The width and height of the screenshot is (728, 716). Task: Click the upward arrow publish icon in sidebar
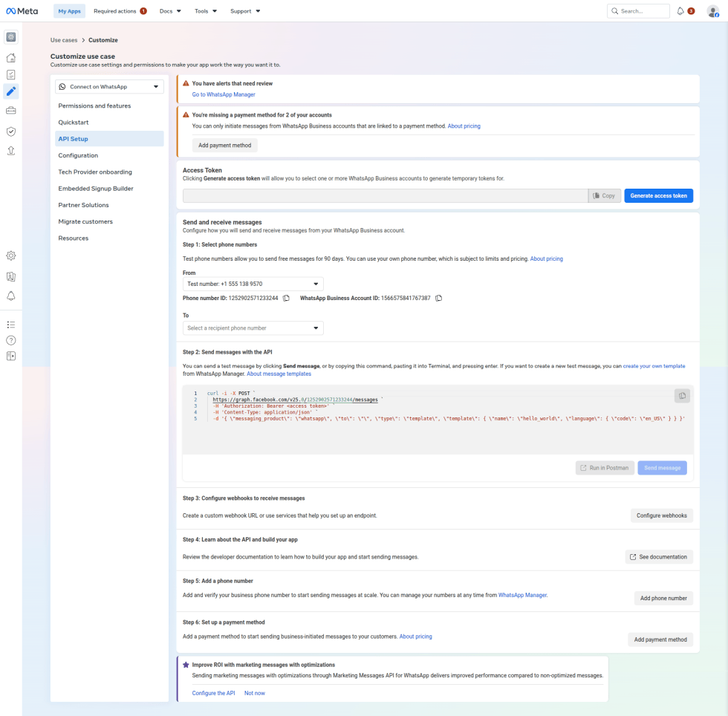click(x=11, y=151)
